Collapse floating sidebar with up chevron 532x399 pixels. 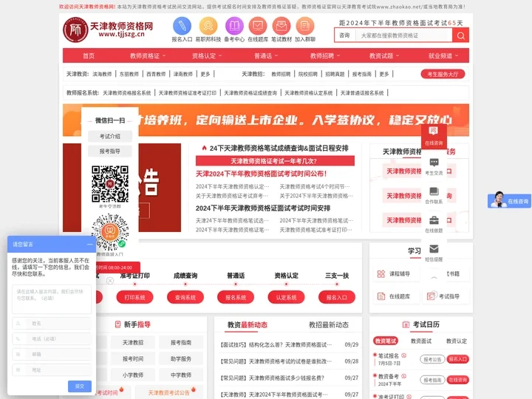pos(434,278)
